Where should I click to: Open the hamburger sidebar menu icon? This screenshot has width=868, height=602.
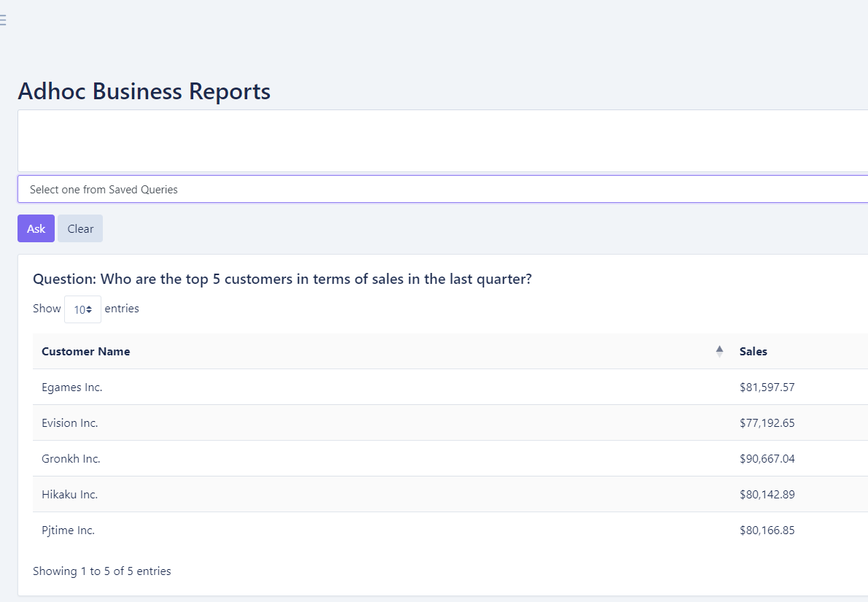pos(3,20)
